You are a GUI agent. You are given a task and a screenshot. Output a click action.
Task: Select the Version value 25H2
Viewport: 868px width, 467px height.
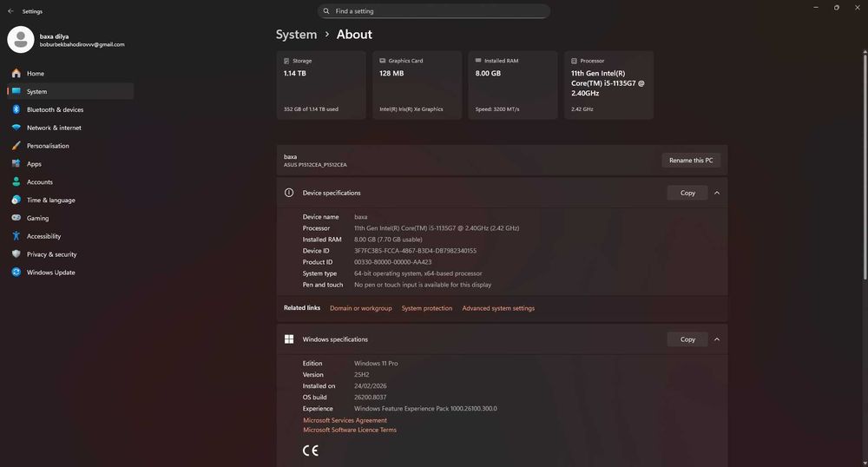[x=361, y=375]
